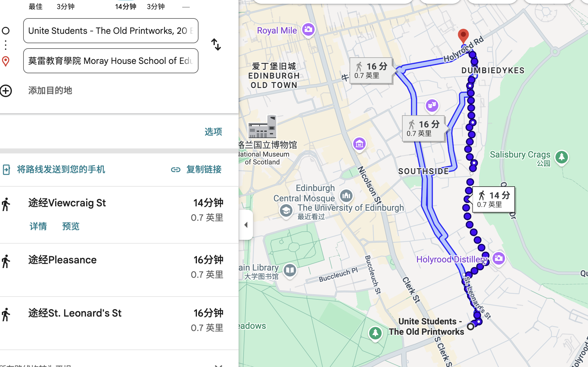Click the starting point Unite Students input field
Screen dimensions: 588x367
pyautogui.click(x=111, y=31)
